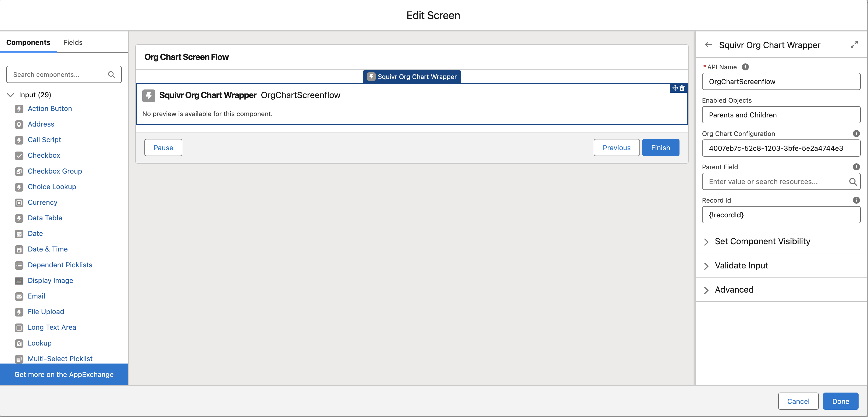The image size is (868, 417).
Task: Select the Data Table component link
Action: [45, 218]
